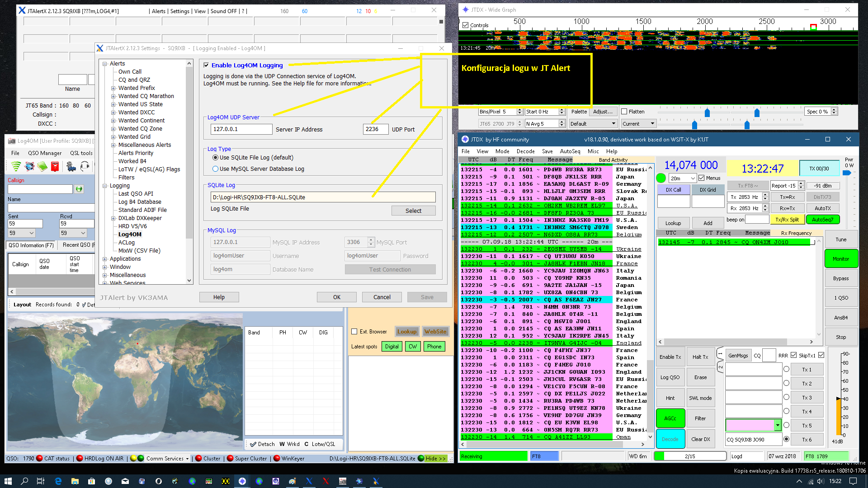This screenshot has height=488, width=868.
Task: Open File Explorer from the taskbar
Action: pyautogui.click(x=75, y=481)
